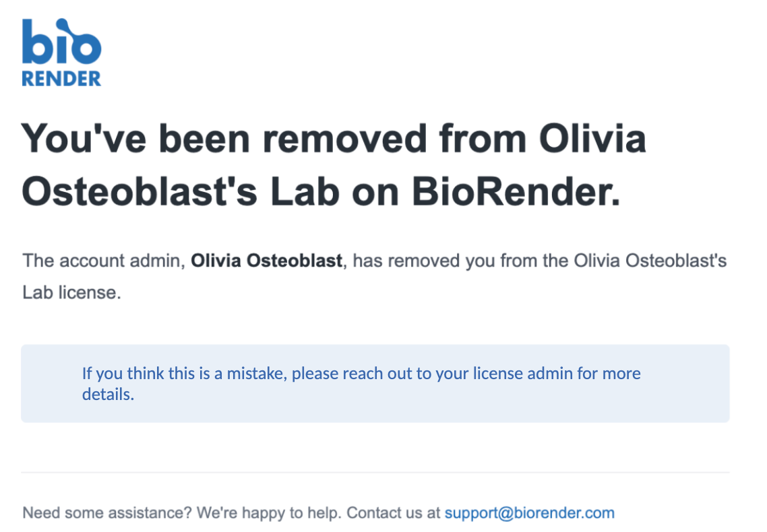Click the light blue notice banner's empty left padding
This screenshot has height=532, width=767.
(x=51, y=384)
